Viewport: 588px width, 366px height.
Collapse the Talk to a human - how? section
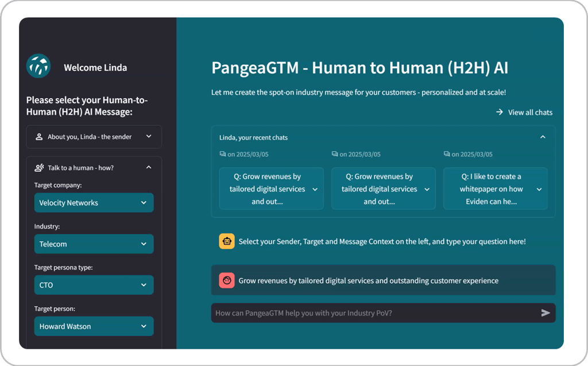point(94,167)
